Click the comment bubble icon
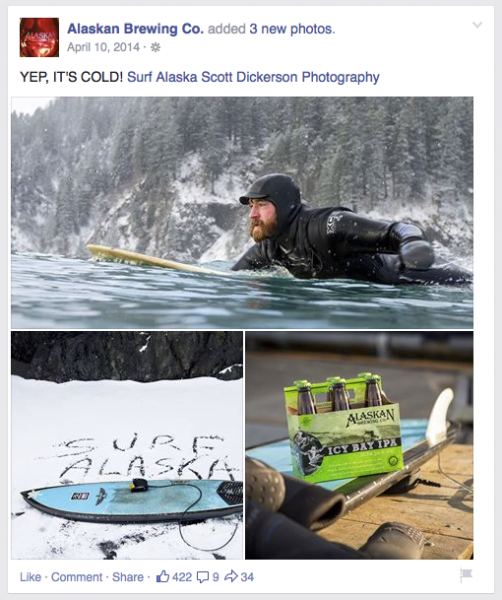Image resolution: width=502 pixels, height=600 pixels. pyautogui.click(x=203, y=577)
